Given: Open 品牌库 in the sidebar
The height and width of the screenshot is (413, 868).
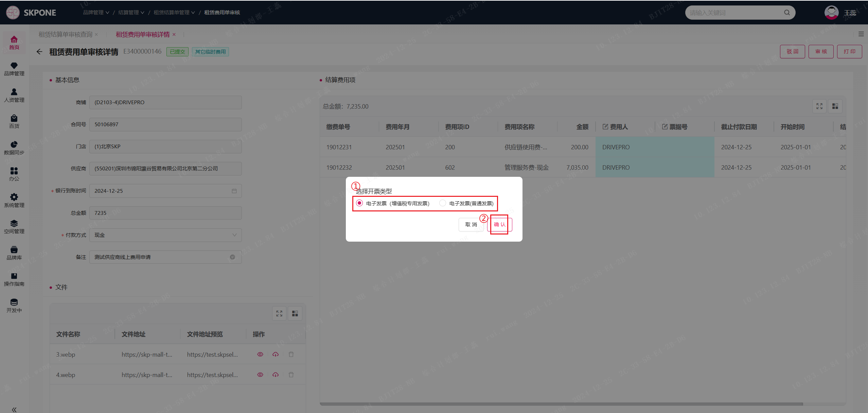Looking at the screenshot, I should coord(14,253).
